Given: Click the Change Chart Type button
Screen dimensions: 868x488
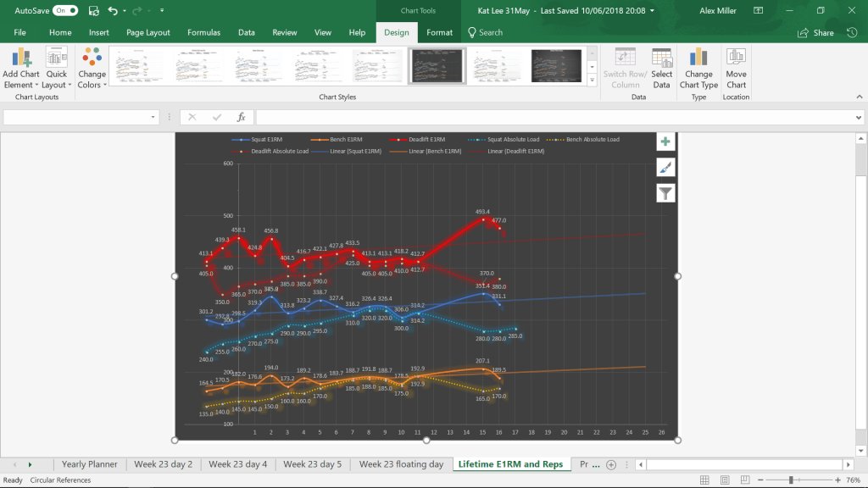Looking at the screenshot, I should tap(698, 68).
